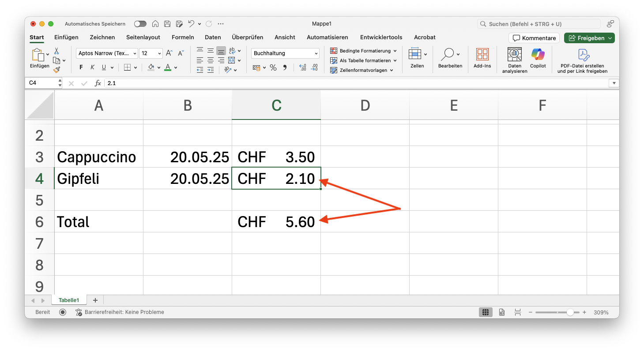Click the fx insert function icon
The image size is (644, 351).
coord(98,83)
